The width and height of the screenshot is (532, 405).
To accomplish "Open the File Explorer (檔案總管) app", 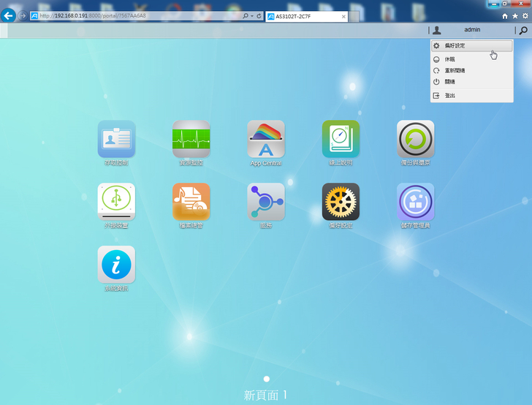I will [191, 202].
